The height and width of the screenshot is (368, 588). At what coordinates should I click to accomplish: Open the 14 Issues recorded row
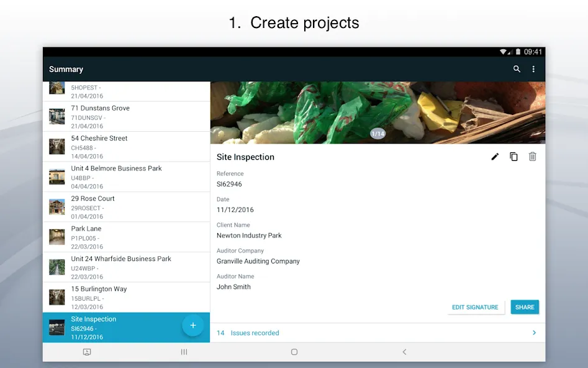coord(378,333)
